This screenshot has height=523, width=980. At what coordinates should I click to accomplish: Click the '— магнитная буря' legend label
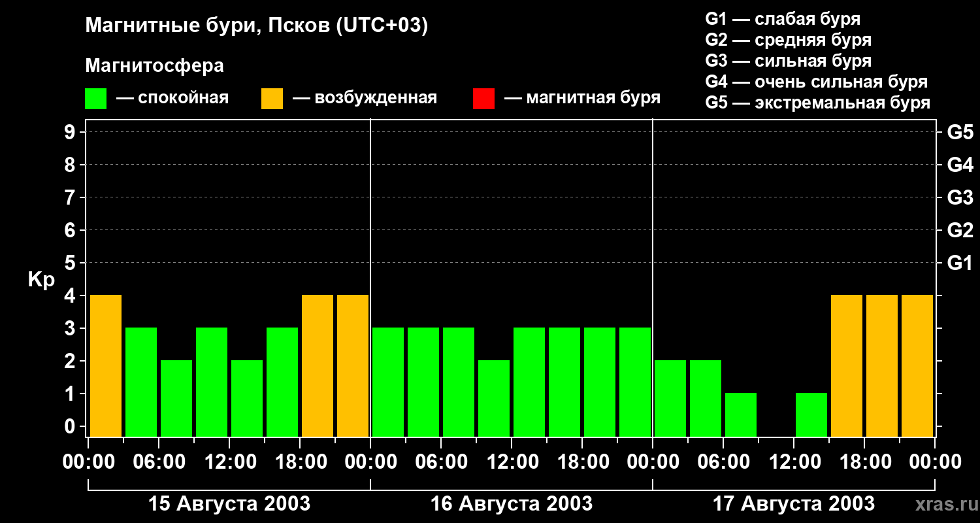(x=583, y=98)
